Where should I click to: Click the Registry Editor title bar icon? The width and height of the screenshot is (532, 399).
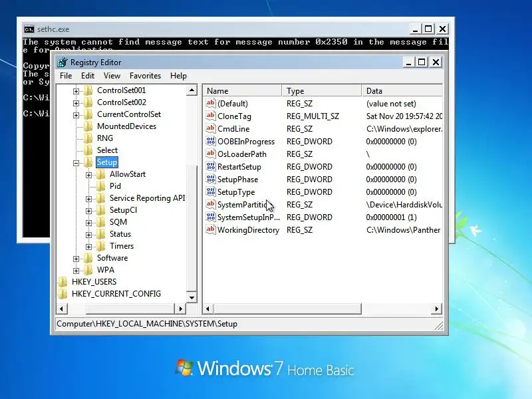coord(62,63)
